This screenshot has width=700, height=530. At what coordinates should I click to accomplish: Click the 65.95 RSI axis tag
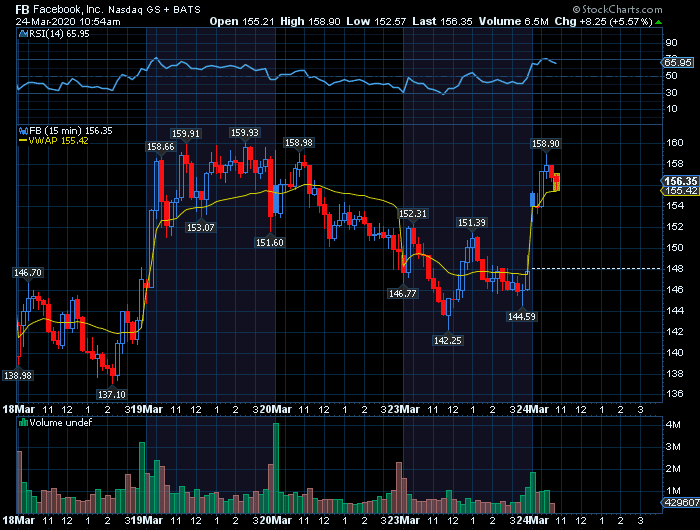(677, 63)
